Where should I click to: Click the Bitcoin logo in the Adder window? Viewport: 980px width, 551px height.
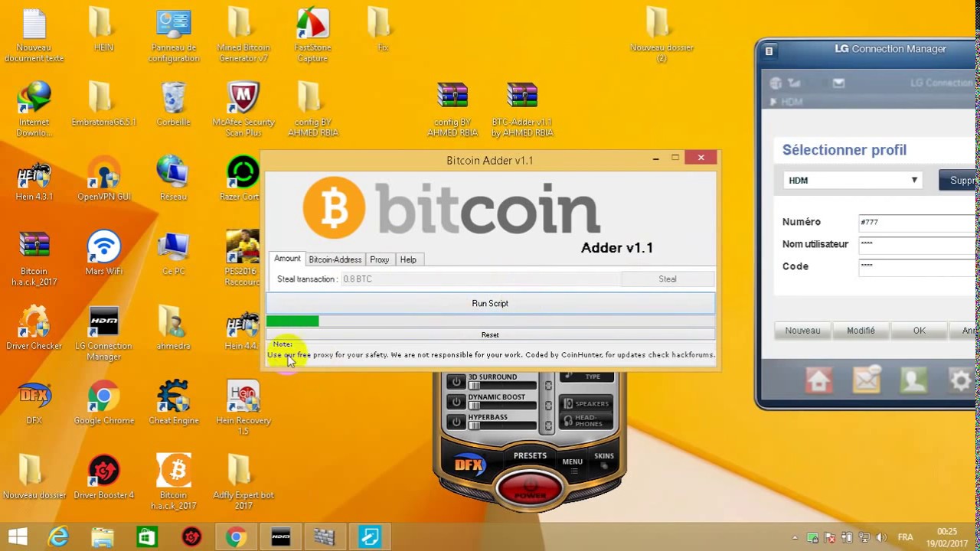tap(333, 207)
